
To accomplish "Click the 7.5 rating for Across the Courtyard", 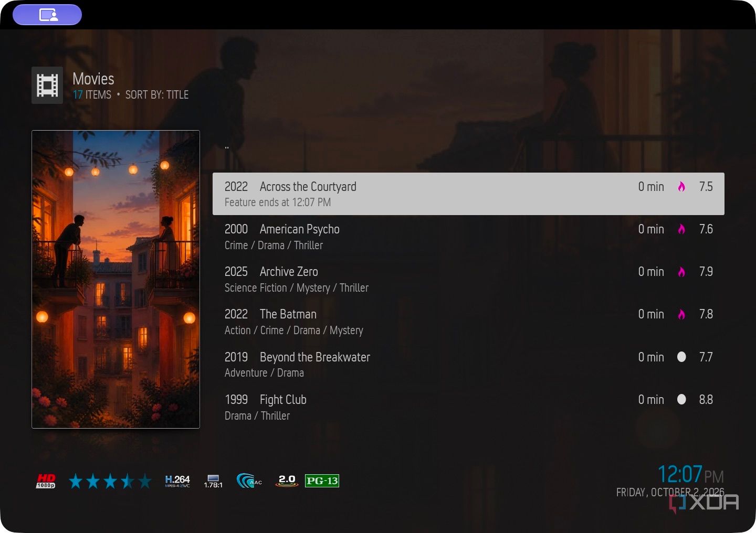I will 706,187.
